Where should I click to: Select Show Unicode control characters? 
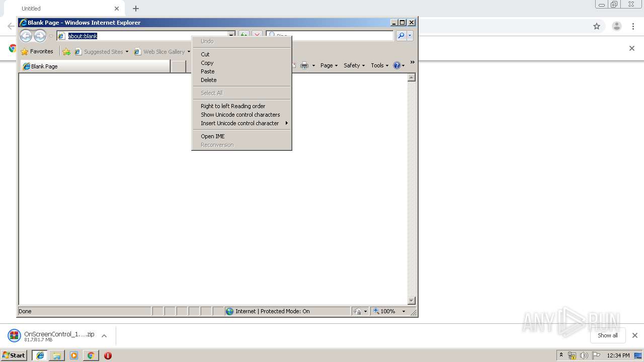(242, 115)
